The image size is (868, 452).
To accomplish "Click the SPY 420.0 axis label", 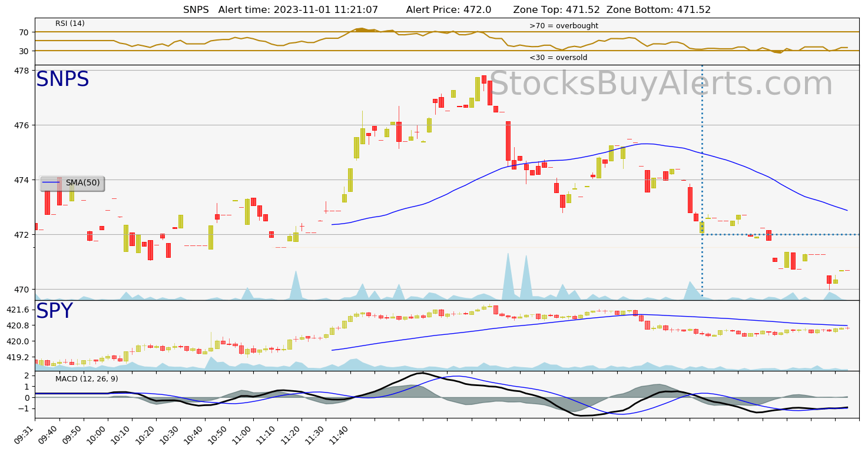I will click(x=19, y=341).
